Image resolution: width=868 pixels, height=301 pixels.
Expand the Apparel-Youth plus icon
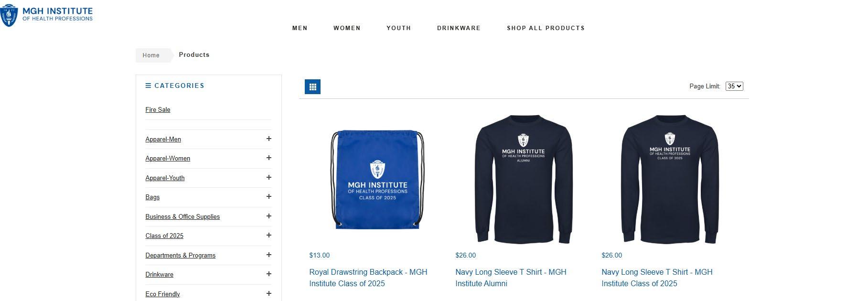[269, 177]
